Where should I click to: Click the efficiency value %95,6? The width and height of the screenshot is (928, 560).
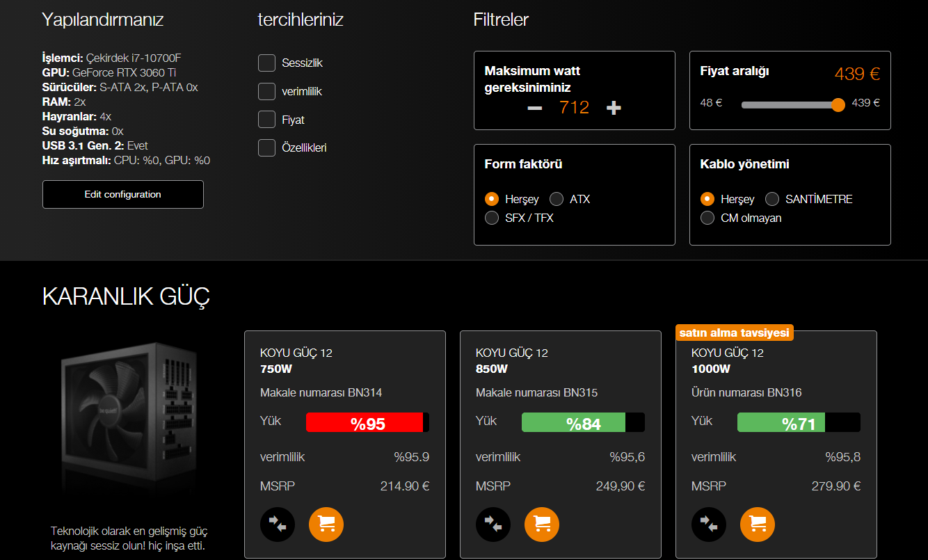coord(627,457)
